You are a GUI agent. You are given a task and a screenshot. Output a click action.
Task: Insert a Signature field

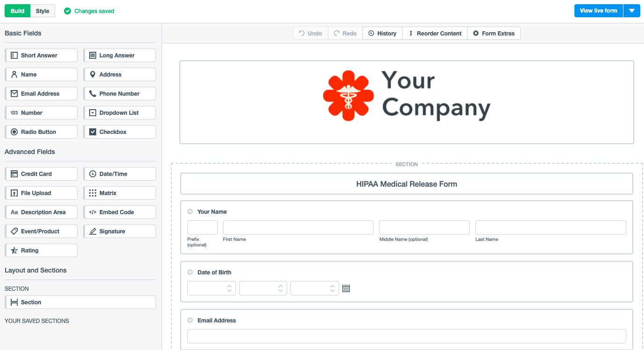[x=120, y=231]
